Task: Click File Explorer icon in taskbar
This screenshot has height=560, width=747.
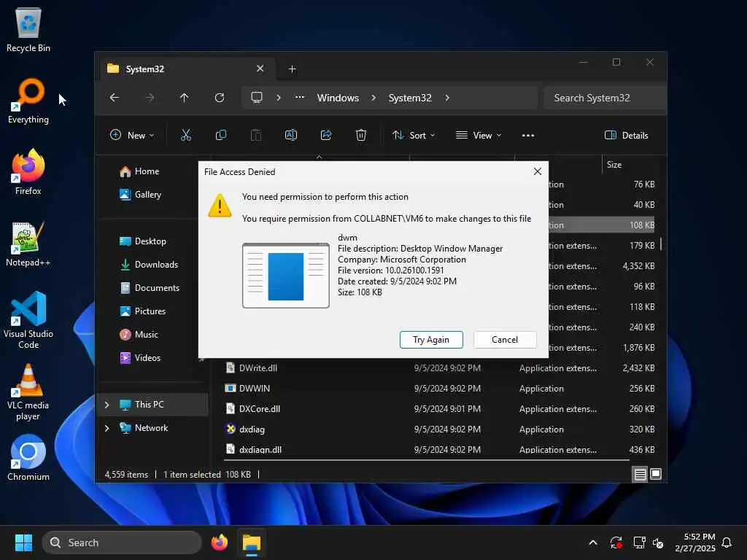Action: (x=252, y=542)
